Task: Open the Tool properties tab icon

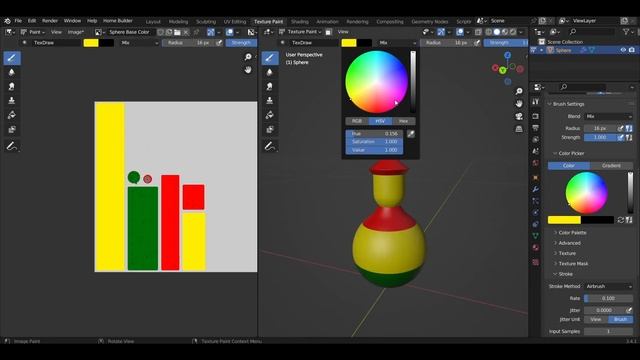Action: (x=536, y=102)
